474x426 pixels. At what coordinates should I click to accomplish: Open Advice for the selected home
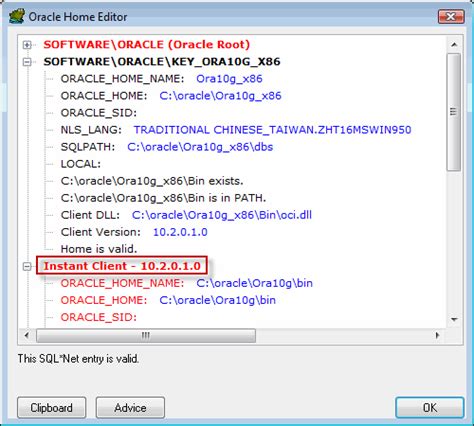[x=130, y=407]
